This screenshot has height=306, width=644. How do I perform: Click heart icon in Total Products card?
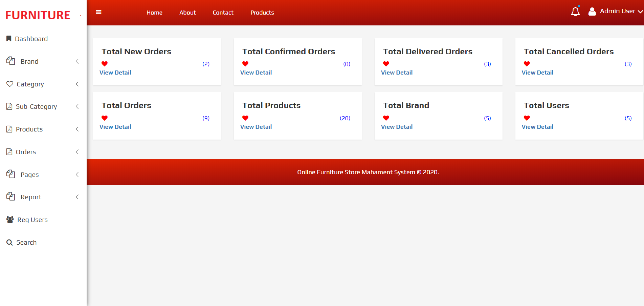pyautogui.click(x=245, y=118)
